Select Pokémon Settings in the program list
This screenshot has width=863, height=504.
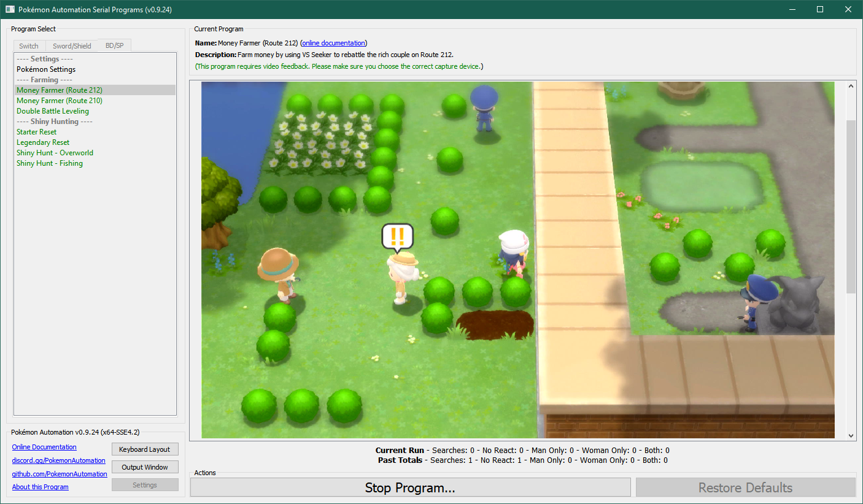[46, 69]
